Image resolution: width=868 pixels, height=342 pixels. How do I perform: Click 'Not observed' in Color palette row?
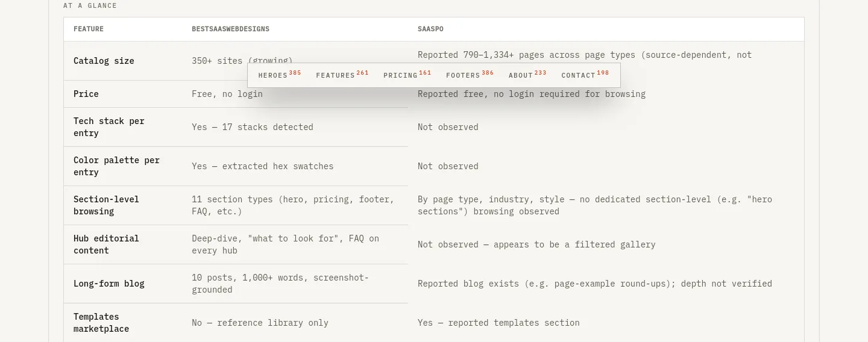coord(448,166)
